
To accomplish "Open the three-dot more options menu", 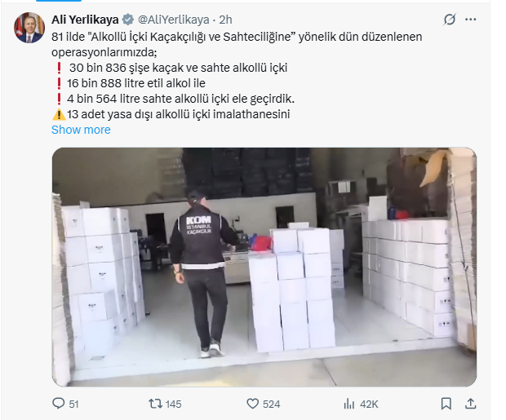I will [x=471, y=20].
